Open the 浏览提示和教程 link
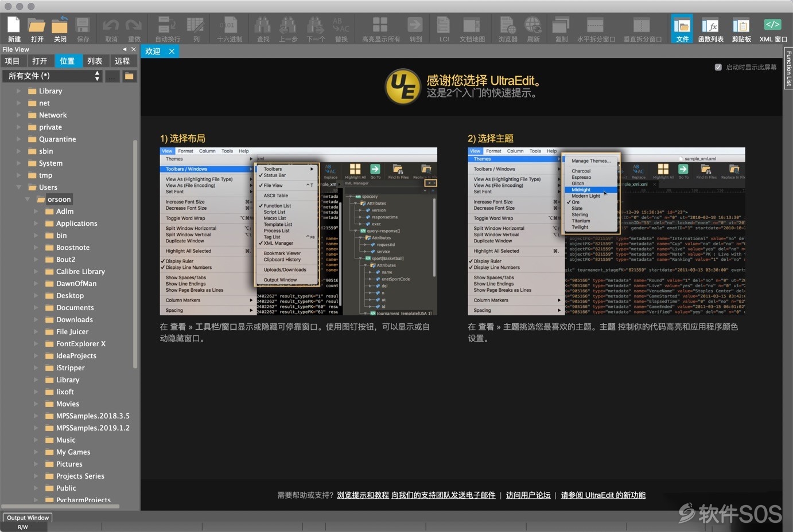The width and height of the screenshot is (793, 532). click(363, 495)
